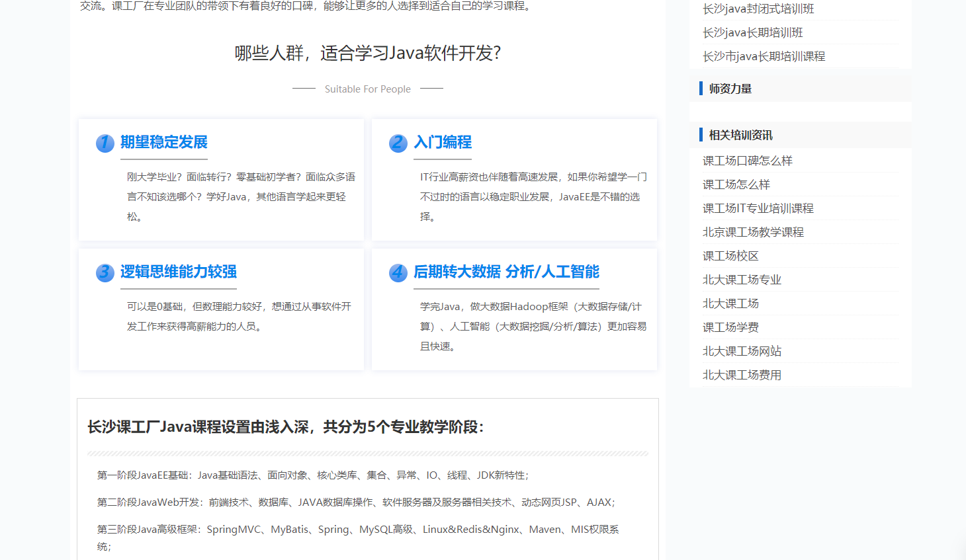Click the Suitable For People subtitle
966x560 pixels.
(x=368, y=89)
